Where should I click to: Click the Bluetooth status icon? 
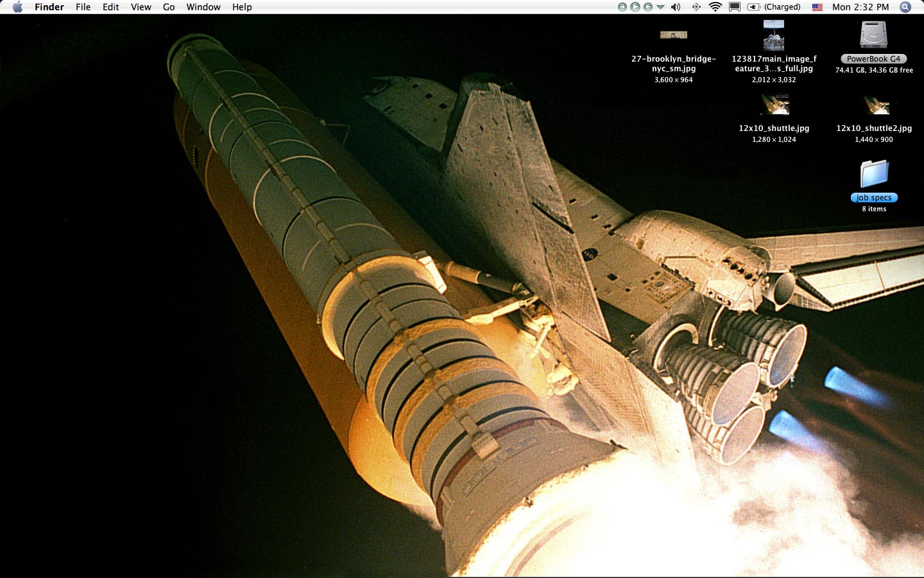(696, 7)
